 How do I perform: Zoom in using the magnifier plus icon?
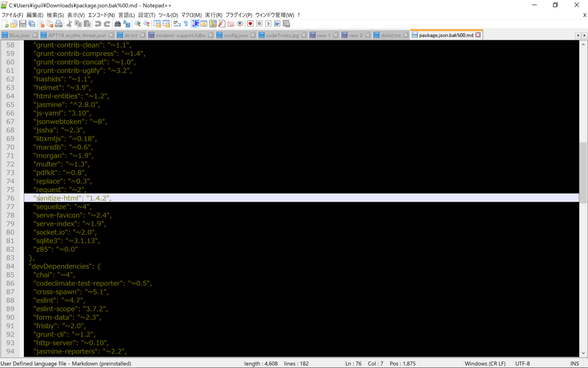[138, 24]
